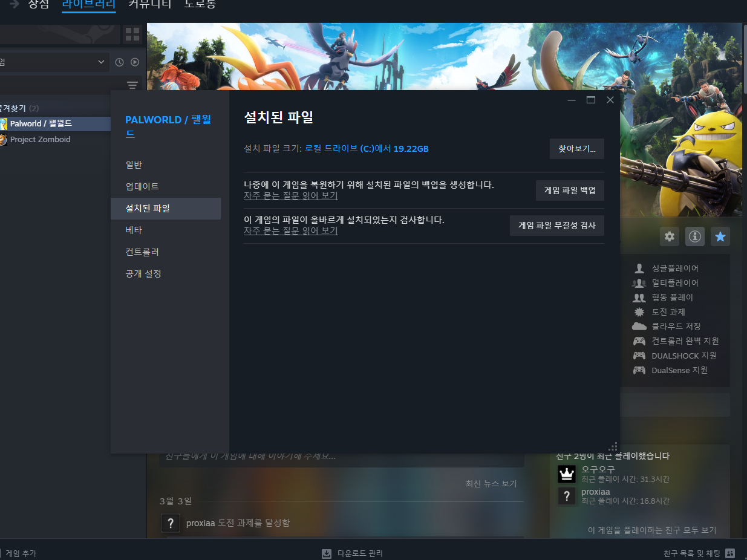
Task: Click 최신 뉴스 보기 link
Action: [x=491, y=484]
